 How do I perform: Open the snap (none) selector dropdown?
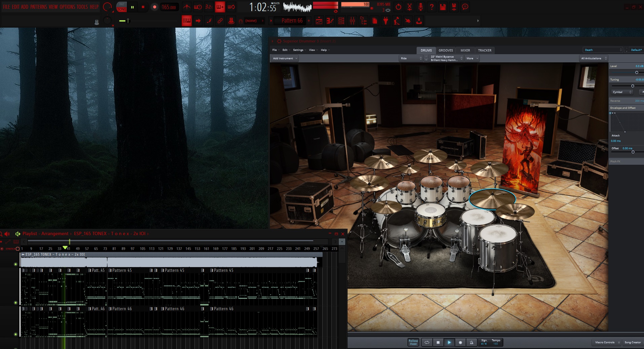(x=254, y=21)
